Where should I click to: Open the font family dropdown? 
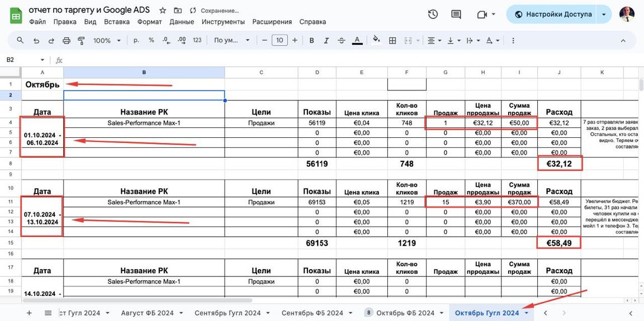click(x=232, y=40)
